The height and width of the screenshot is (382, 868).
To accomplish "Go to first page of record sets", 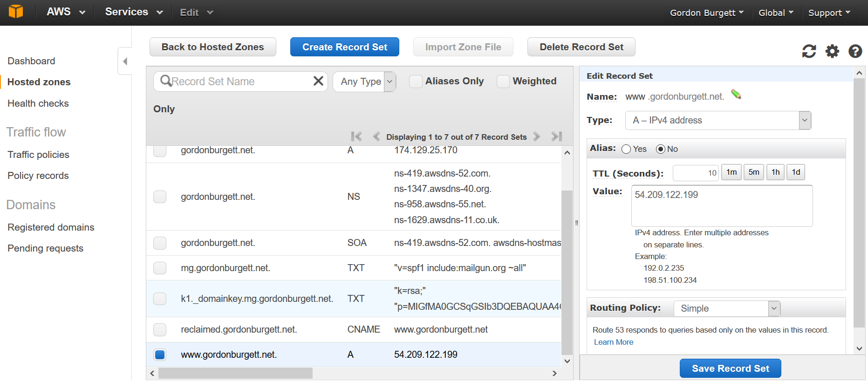I will point(356,136).
